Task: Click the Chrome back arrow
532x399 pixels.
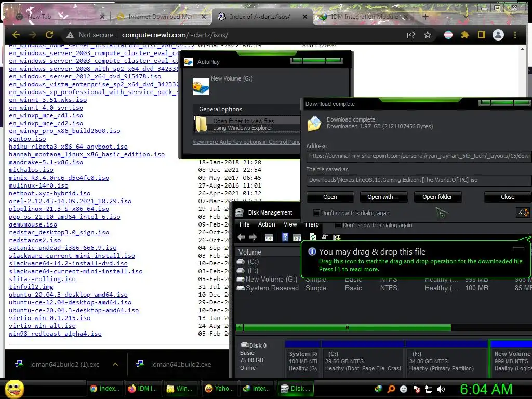Action: 16,35
